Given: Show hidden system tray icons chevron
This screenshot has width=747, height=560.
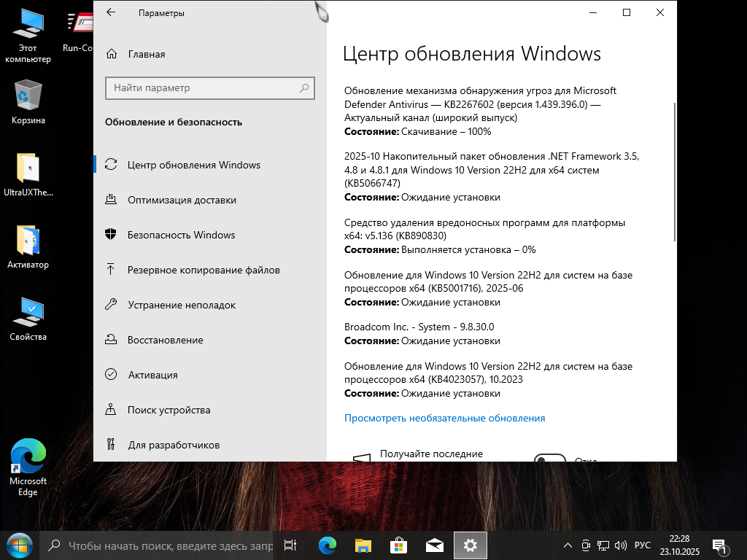Looking at the screenshot, I should click(x=568, y=545).
